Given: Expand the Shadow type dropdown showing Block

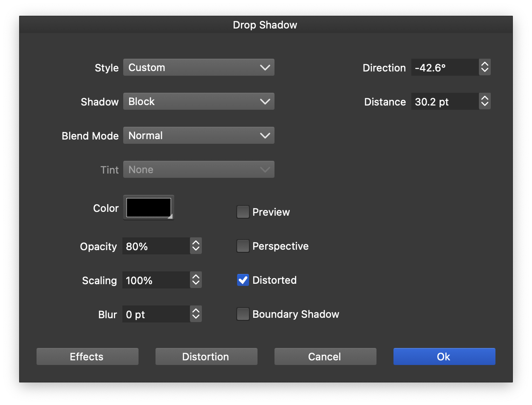Looking at the screenshot, I should pos(198,102).
